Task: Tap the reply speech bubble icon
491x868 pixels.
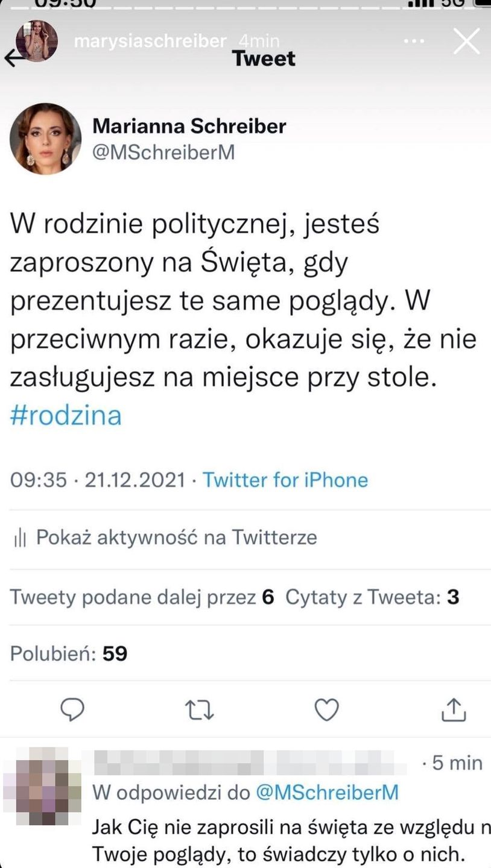Action: click(73, 709)
